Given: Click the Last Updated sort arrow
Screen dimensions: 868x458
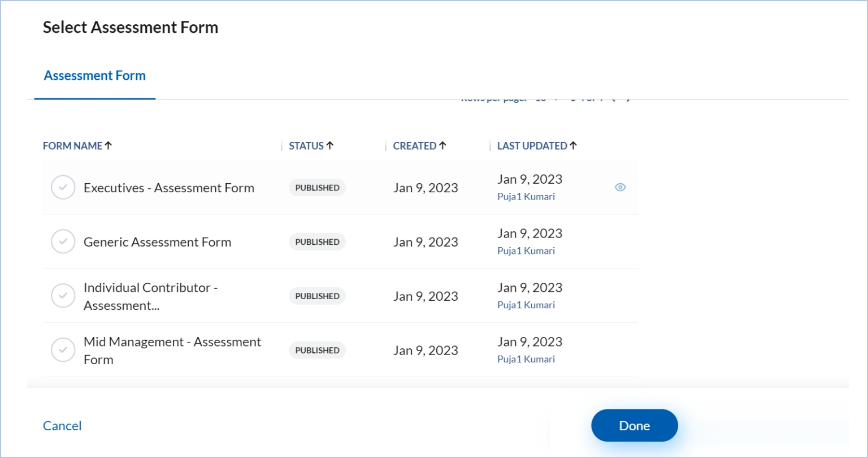Looking at the screenshot, I should click(573, 146).
